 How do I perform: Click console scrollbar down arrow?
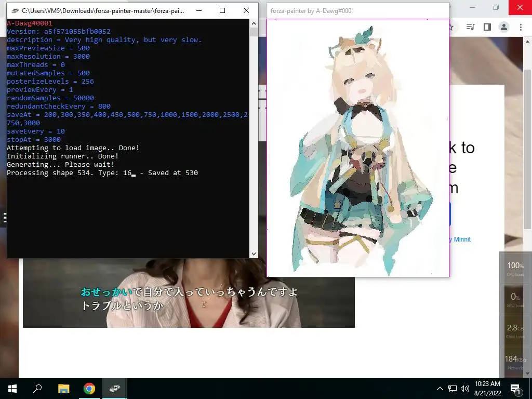click(x=254, y=254)
